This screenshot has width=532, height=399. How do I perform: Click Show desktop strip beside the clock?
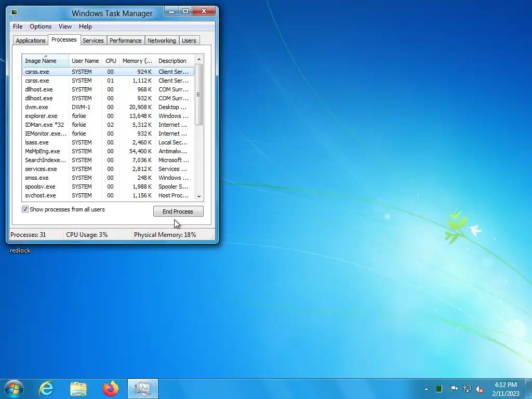[x=528, y=389]
